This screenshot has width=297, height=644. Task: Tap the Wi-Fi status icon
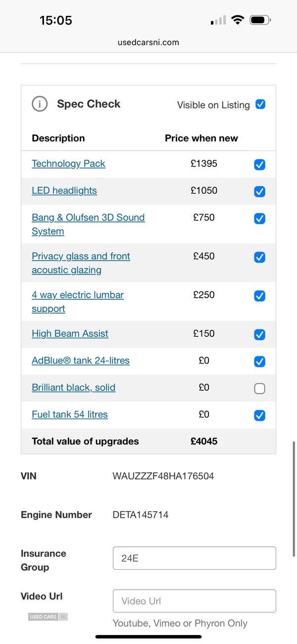(x=238, y=20)
